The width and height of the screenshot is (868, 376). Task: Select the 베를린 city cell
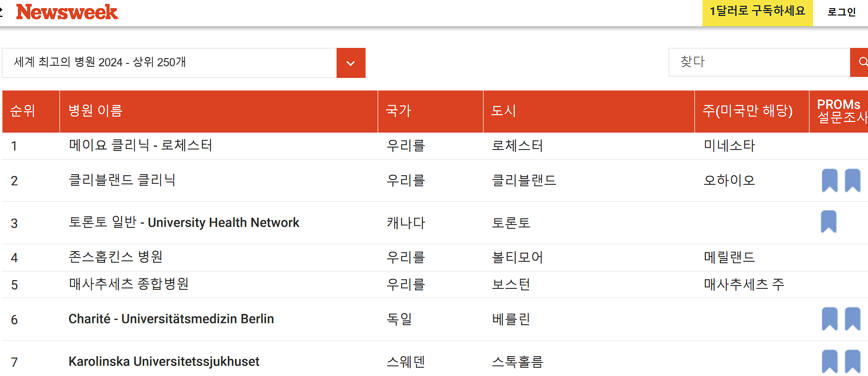click(x=511, y=319)
